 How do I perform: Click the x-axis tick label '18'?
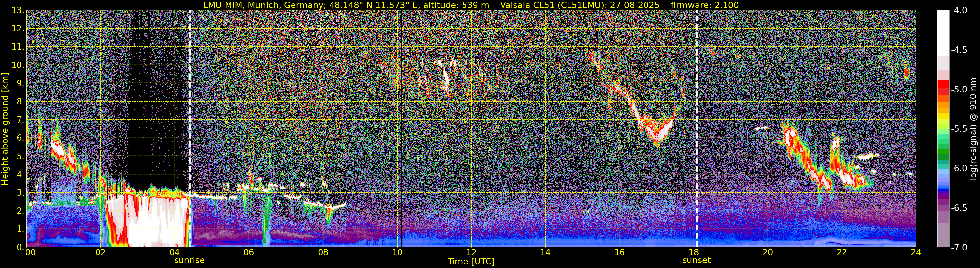(x=694, y=252)
